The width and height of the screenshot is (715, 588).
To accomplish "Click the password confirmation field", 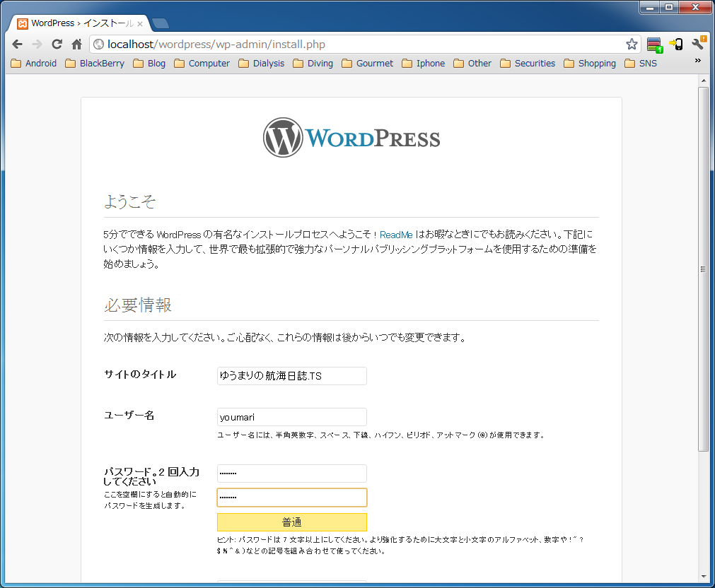I will [x=292, y=498].
